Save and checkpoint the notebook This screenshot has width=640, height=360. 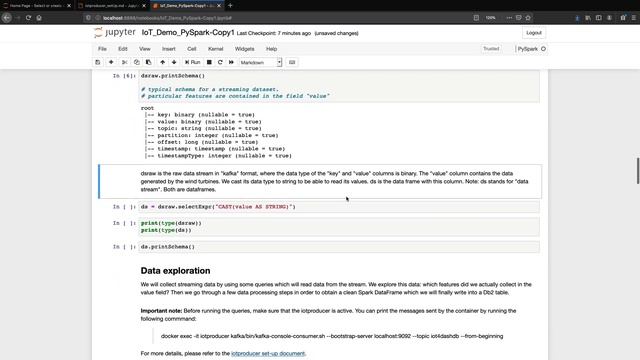[x=98, y=62]
